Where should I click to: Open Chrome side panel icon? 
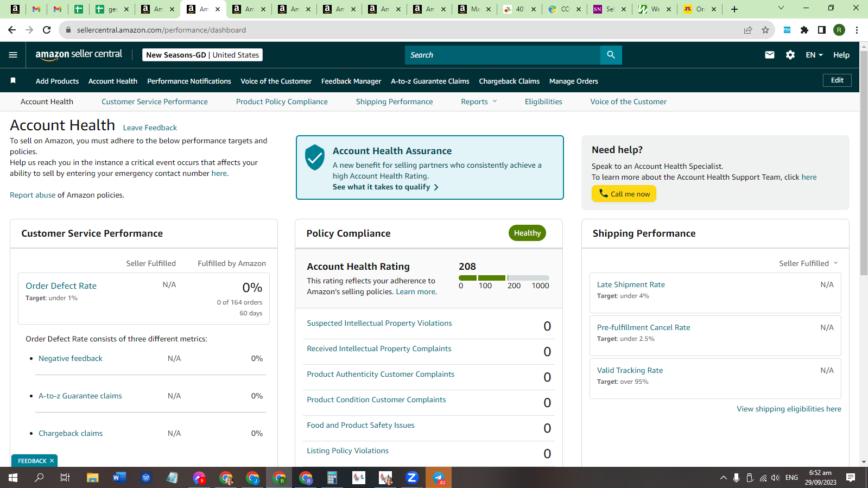tap(822, 30)
